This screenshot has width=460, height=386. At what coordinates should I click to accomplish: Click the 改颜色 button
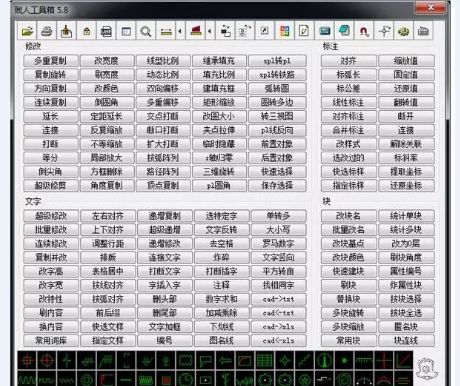[107, 88]
